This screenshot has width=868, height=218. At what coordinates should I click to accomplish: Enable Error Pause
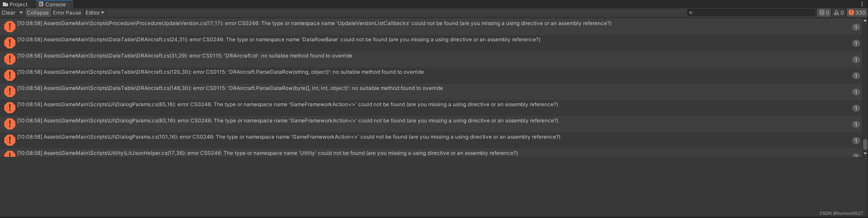[x=67, y=13]
